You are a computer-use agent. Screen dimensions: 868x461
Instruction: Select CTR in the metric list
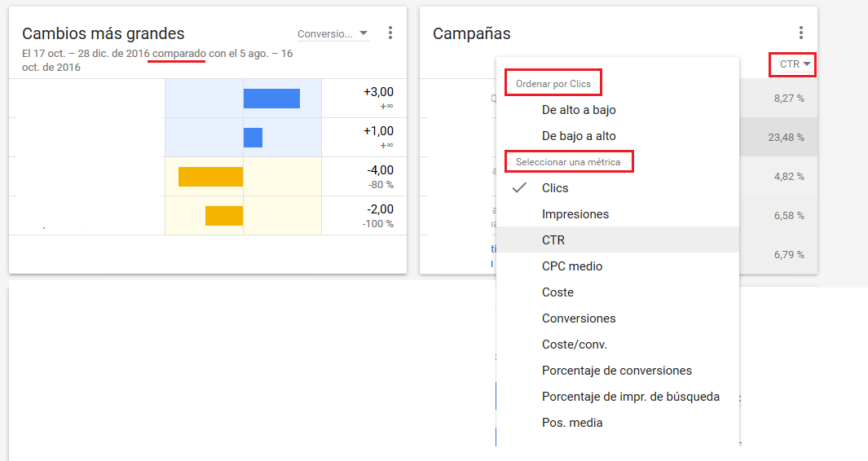click(x=553, y=240)
